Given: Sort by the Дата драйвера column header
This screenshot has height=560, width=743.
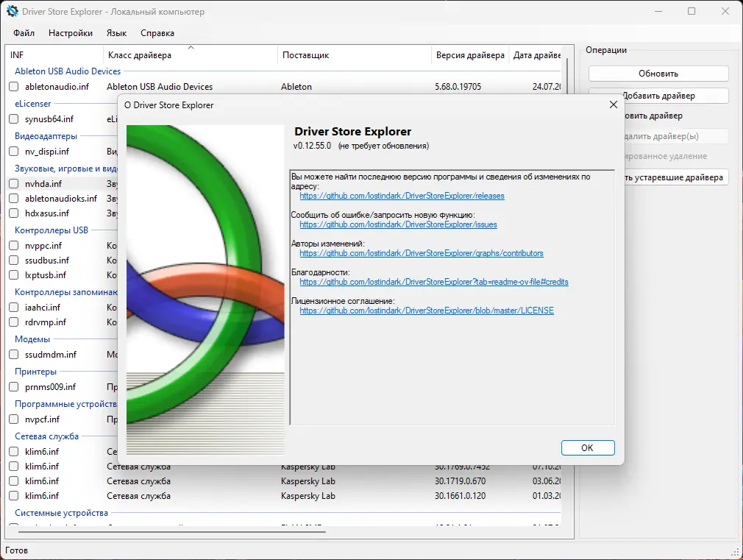Looking at the screenshot, I should click(x=536, y=55).
